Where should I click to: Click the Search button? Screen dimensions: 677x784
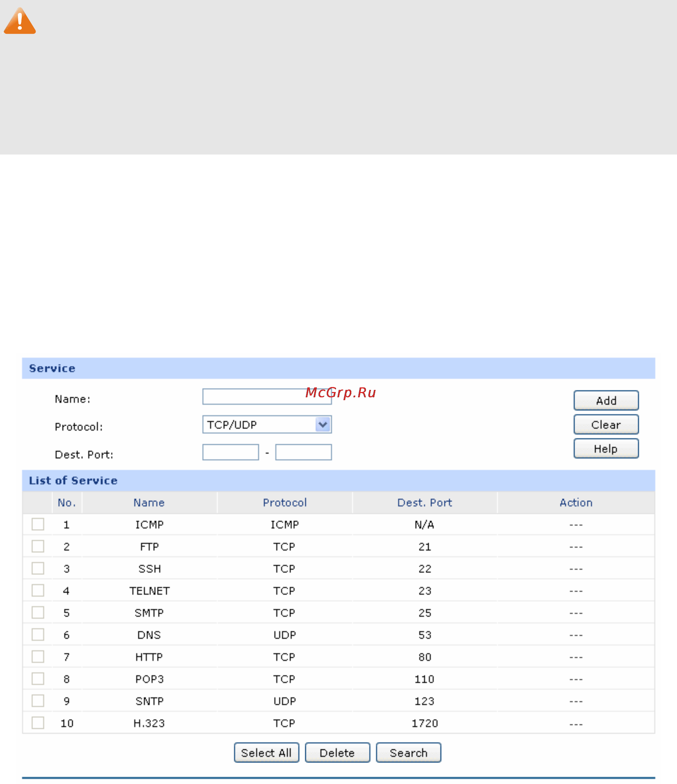coord(409,753)
